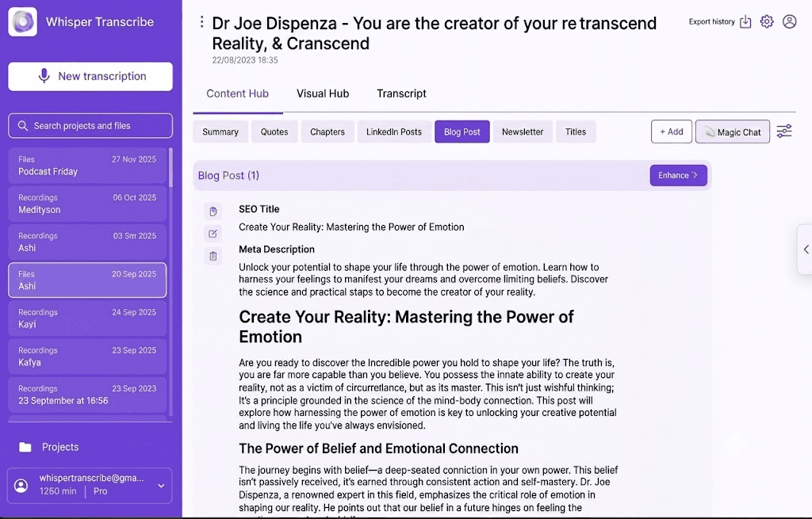812x519 pixels.
Task: Open the Ashi file dated 20 Sep 2025
Action: (87, 280)
